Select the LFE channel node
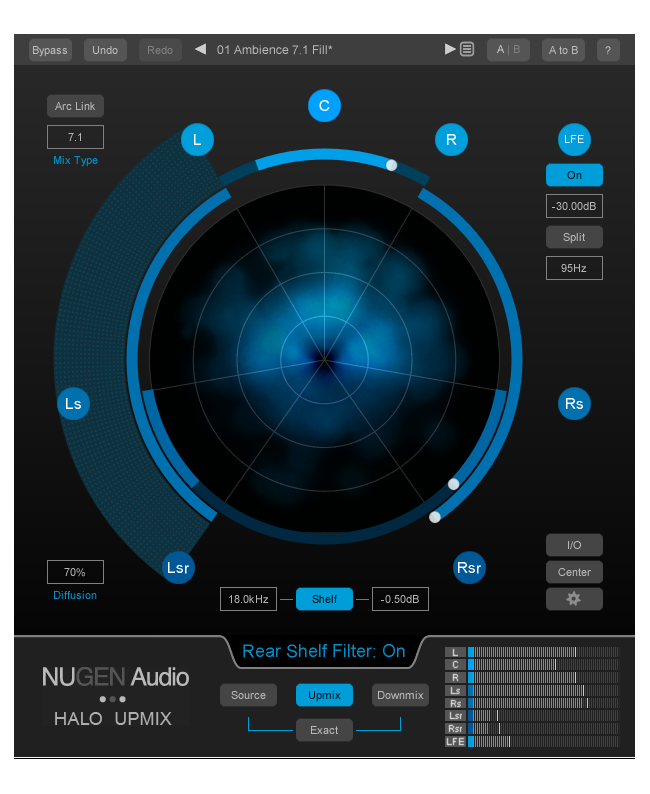This screenshot has width=650, height=794. 574,139
